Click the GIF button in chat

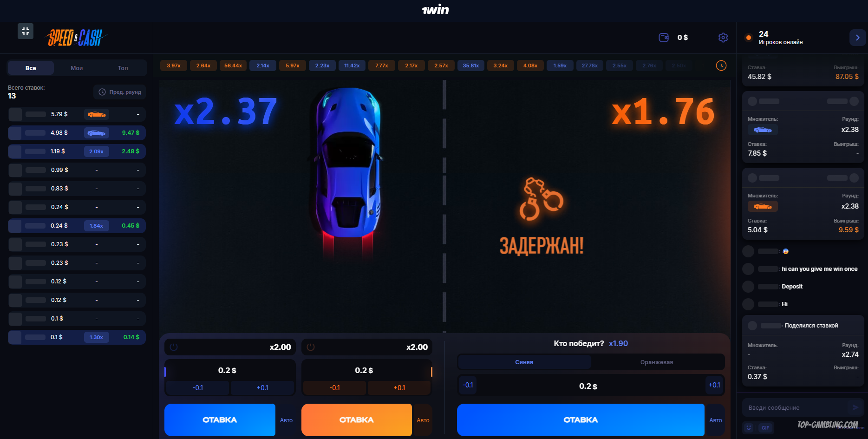(x=765, y=427)
